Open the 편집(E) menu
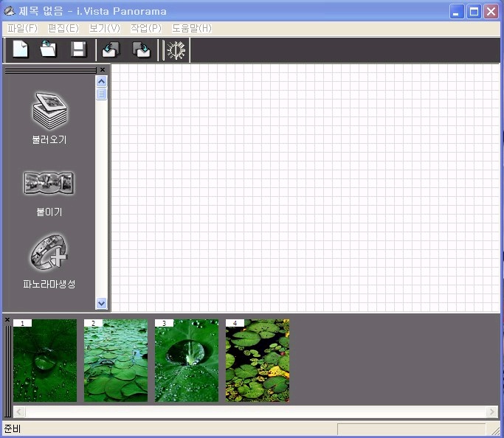The width and height of the screenshot is (504, 438). 63,28
